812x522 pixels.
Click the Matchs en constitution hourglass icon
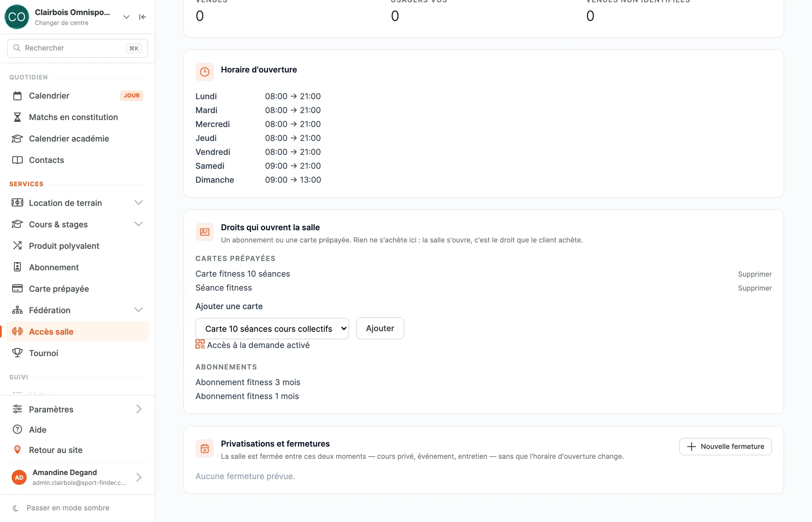pos(17,117)
